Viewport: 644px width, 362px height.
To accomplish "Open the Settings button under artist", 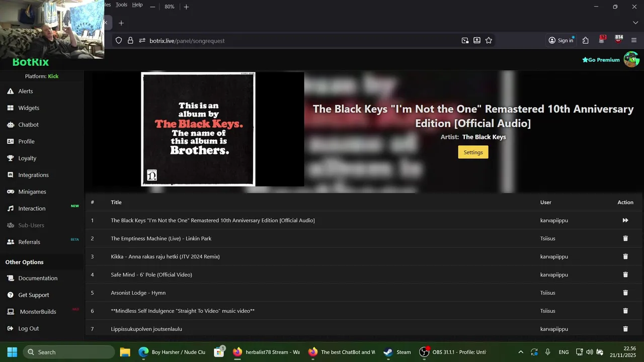I will (x=473, y=152).
